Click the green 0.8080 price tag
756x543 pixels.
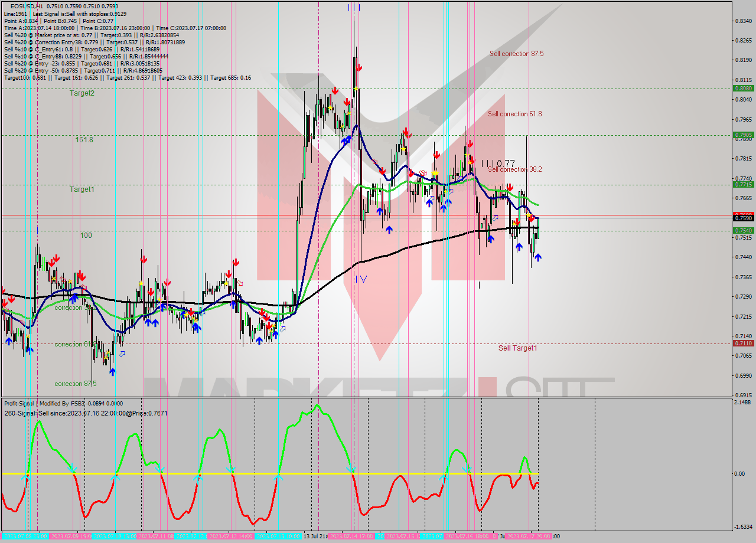(743, 88)
